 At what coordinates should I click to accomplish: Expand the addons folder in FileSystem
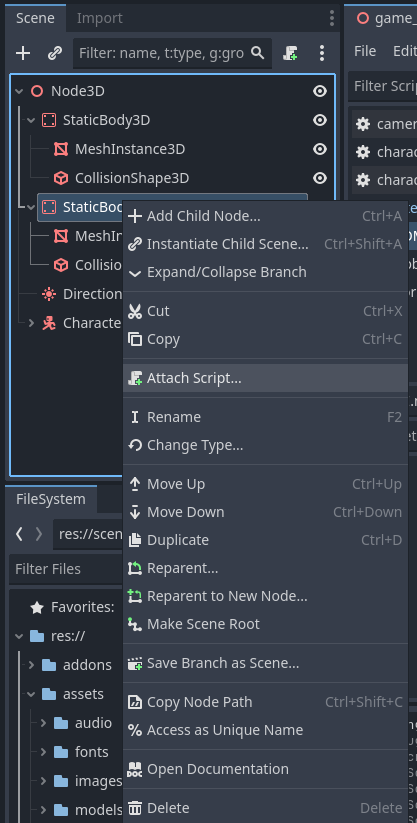(32, 665)
